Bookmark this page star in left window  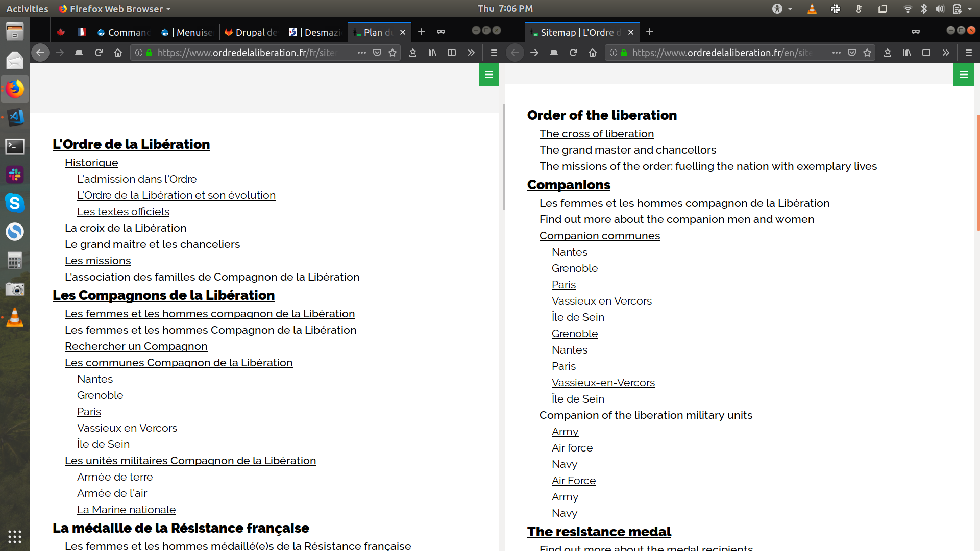(x=393, y=53)
